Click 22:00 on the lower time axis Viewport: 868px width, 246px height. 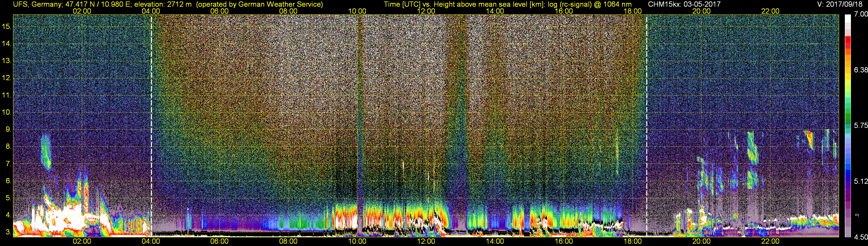(770, 241)
